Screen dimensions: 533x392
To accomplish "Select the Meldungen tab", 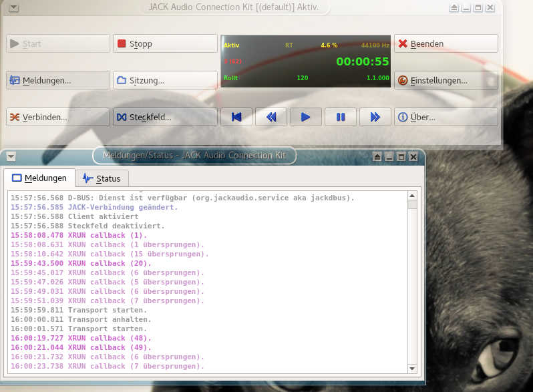I will coord(39,178).
